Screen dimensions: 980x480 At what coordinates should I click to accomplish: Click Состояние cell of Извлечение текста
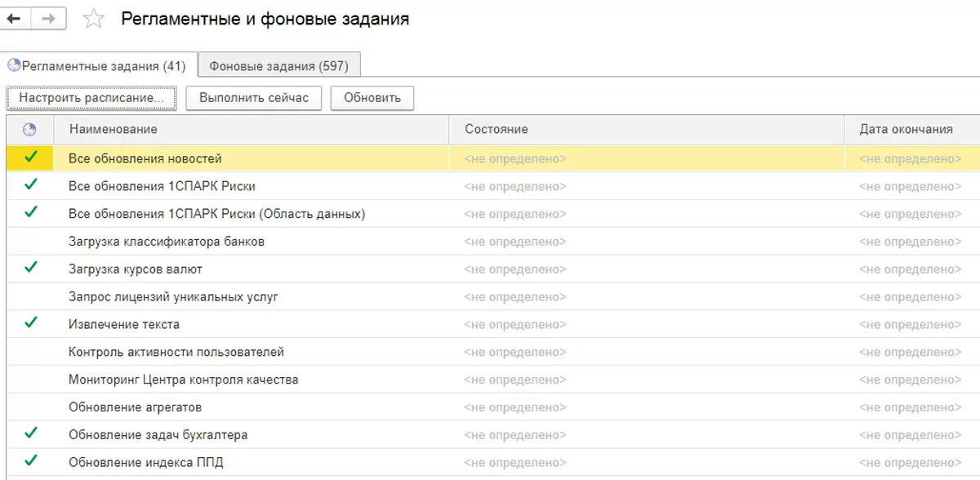point(647,324)
